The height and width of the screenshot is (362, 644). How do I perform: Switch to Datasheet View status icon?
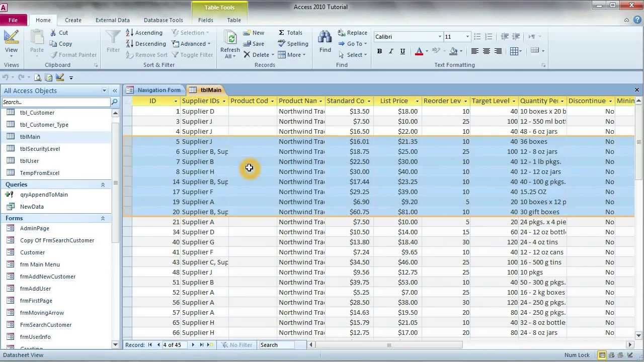602,355
